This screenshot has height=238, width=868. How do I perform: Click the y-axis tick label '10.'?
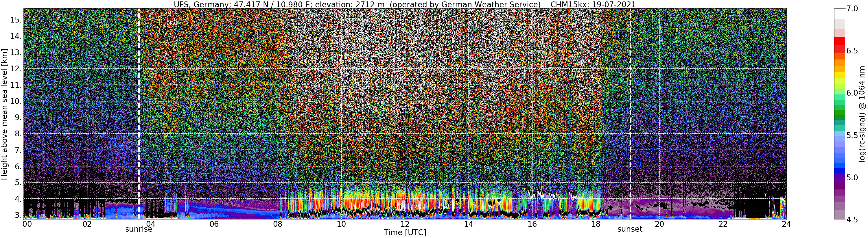pos(16,101)
